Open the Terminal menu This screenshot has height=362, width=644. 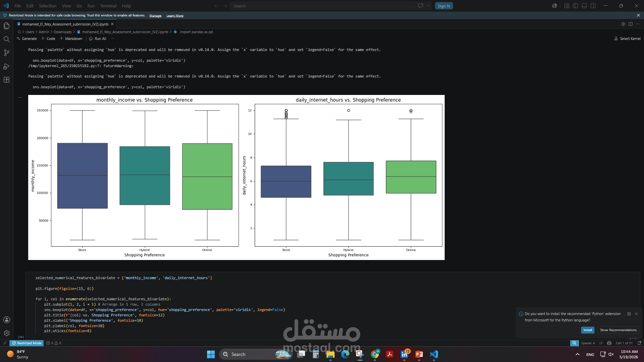click(108, 6)
